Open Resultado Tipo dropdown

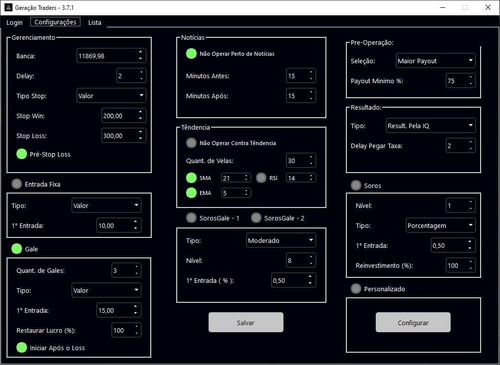tap(430, 126)
